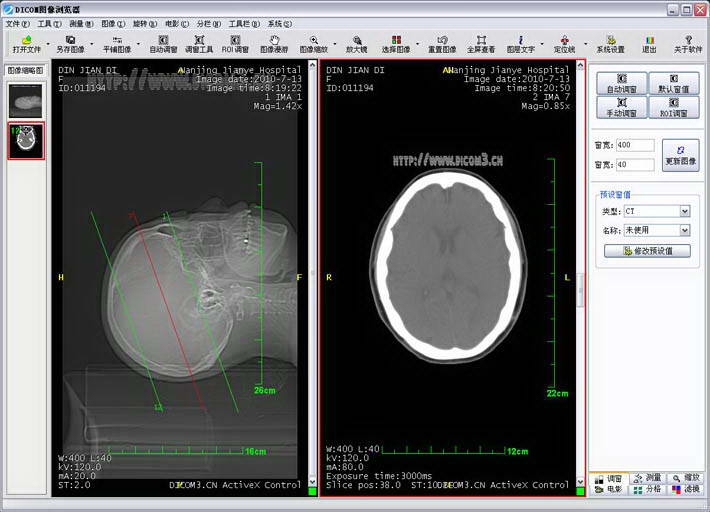710x512 pixels.
Task: Activate the 放大镜 magnifier tool
Action: tap(356, 44)
